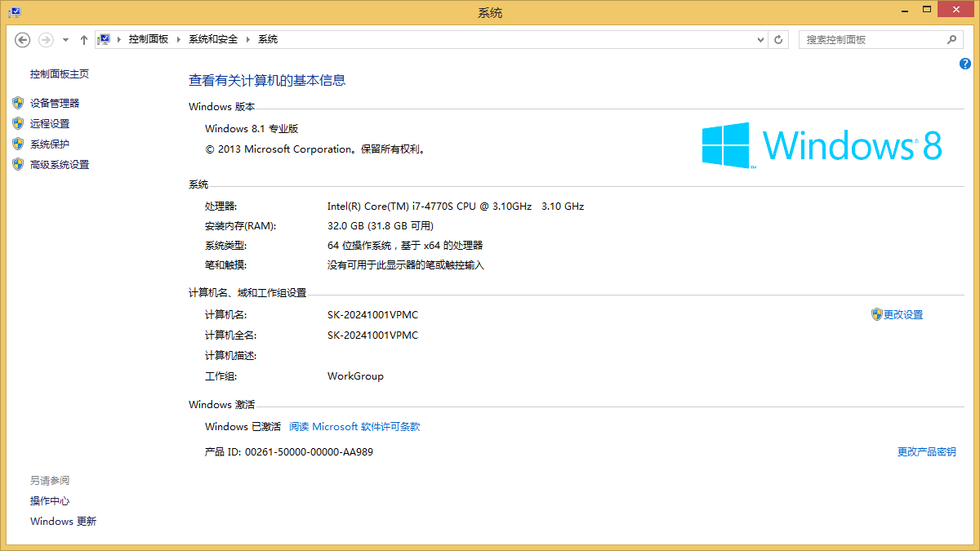
Task: Go up one level with the up arrow
Action: point(84,39)
